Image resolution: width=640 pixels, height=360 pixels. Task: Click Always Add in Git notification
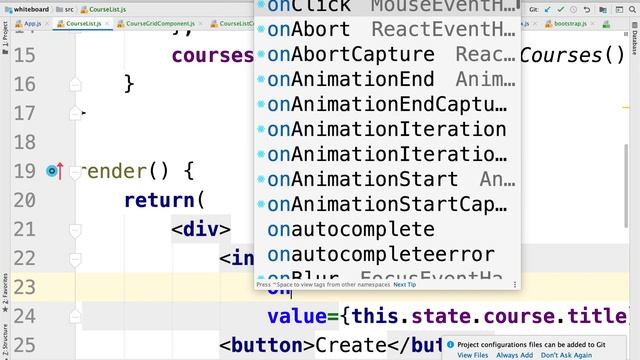point(514,355)
